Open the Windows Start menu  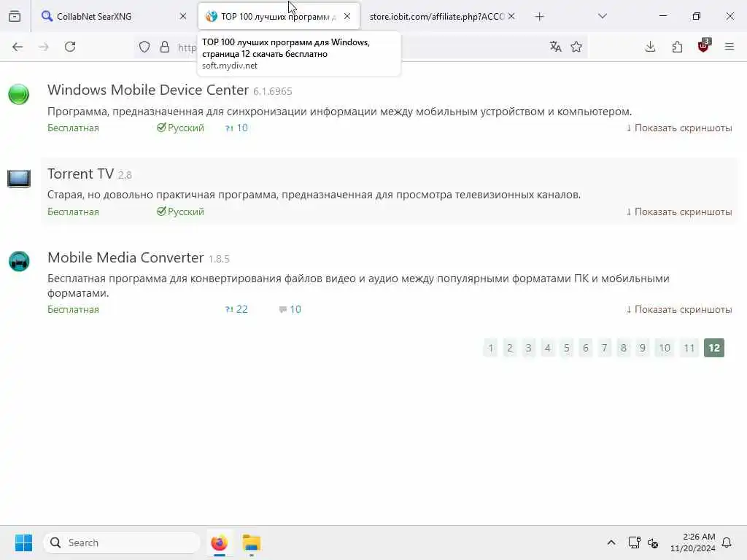(x=23, y=542)
